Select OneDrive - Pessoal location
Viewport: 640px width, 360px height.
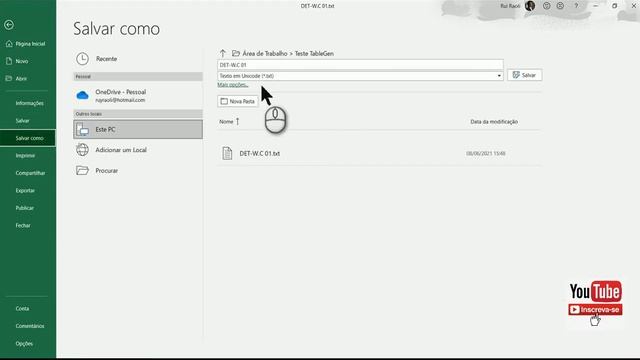(138, 96)
